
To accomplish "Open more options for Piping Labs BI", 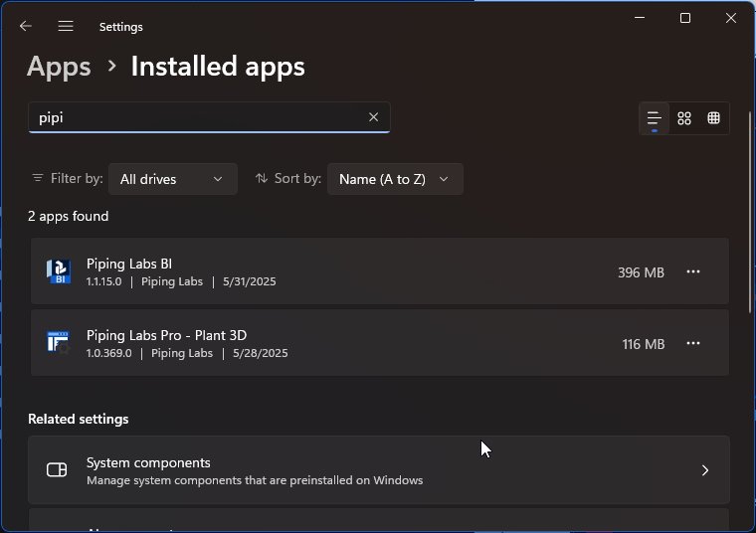I will [x=693, y=271].
